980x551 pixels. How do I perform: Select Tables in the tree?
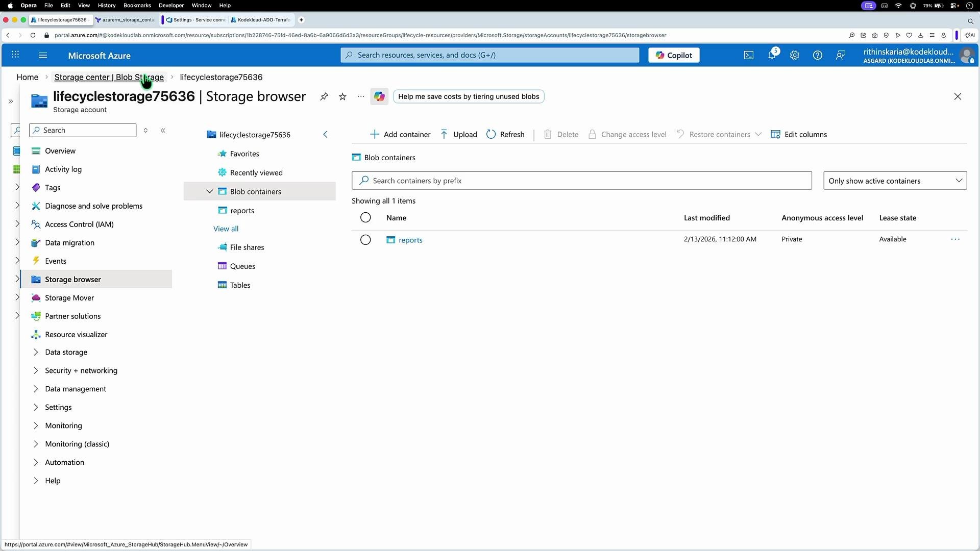(x=240, y=285)
